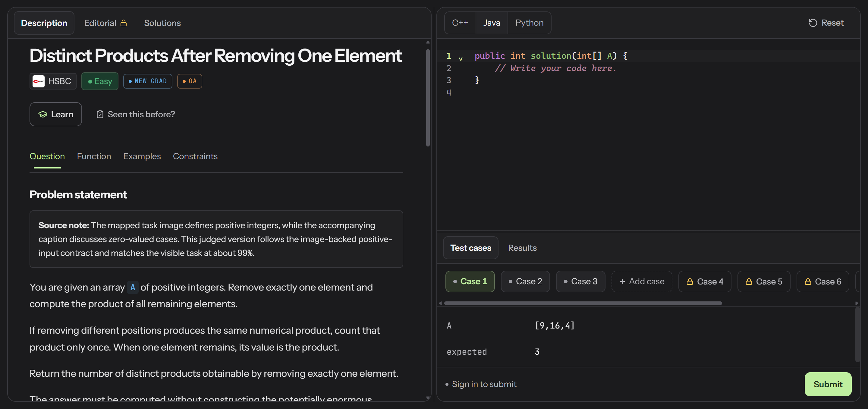Click the Editorial lock icon
This screenshot has width=868, height=409.
click(124, 23)
